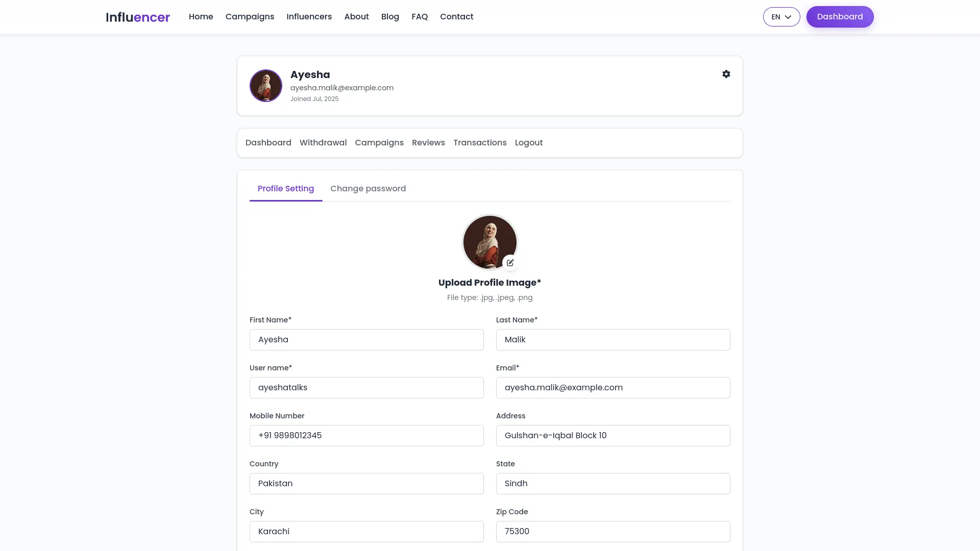
Task: Focus the First Name input field
Action: (x=366, y=340)
